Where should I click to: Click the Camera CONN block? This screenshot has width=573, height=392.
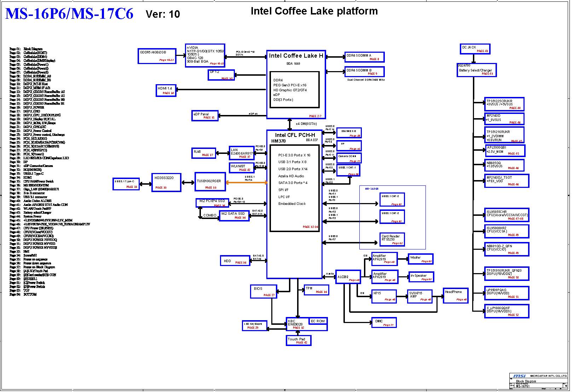click(x=349, y=158)
